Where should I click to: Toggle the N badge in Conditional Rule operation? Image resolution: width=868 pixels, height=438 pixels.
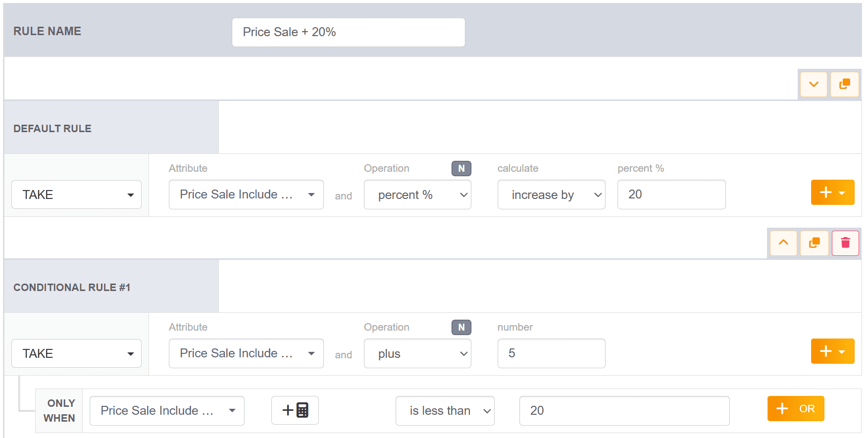[x=461, y=328]
